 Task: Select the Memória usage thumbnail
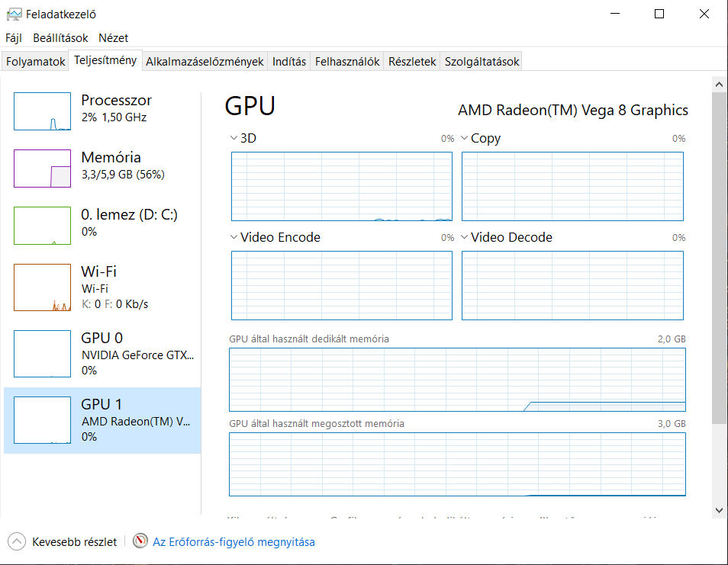click(x=42, y=169)
